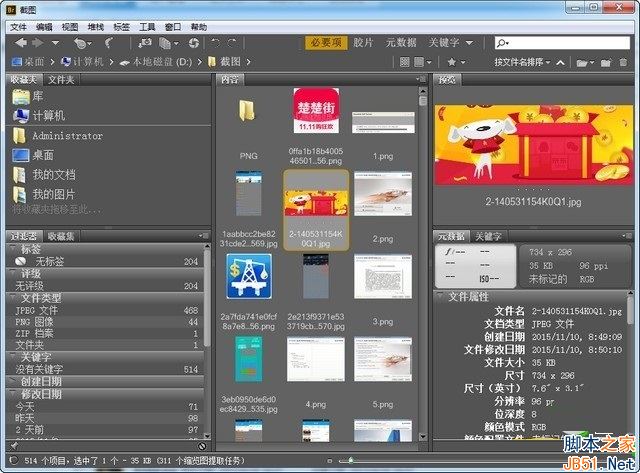Select the 楚楚街 image thumbnail
The image size is (640, 473).
[x=316, y=110]
